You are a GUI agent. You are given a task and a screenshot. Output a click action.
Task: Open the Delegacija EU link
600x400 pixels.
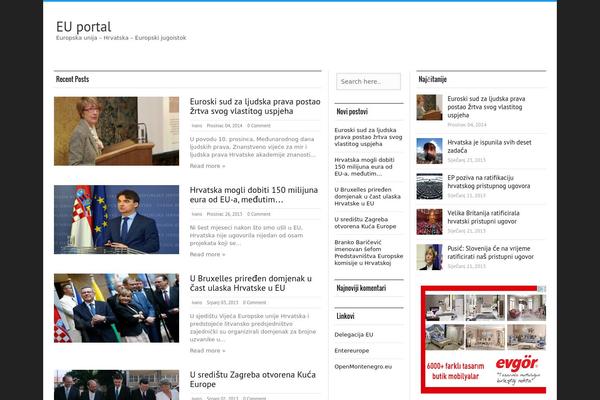click(354, 335)
